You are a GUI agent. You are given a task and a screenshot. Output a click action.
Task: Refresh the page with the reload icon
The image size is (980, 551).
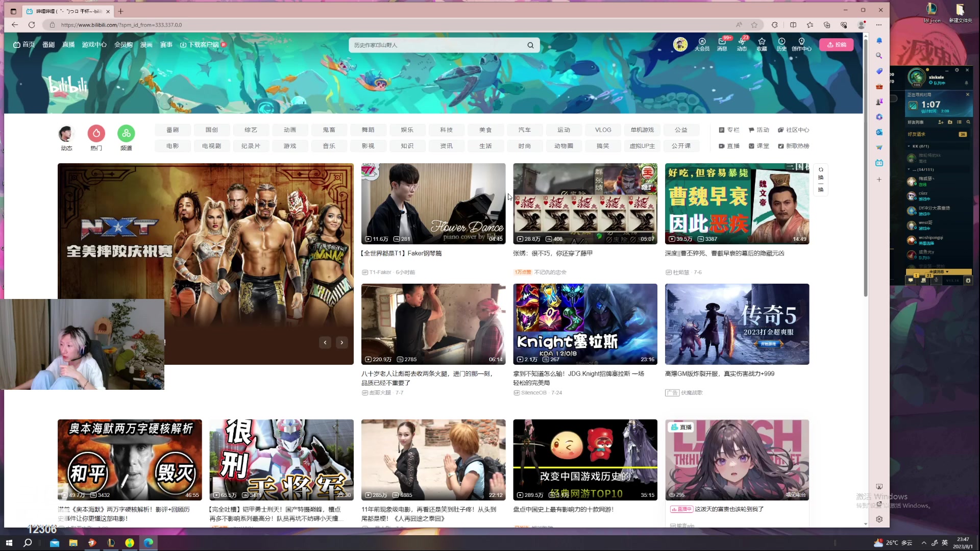32,24
